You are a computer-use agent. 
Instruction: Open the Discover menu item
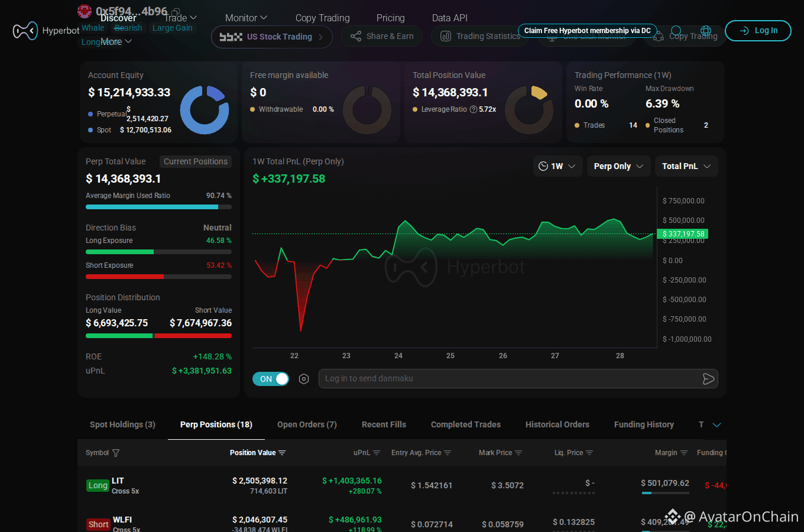point(118,18)
